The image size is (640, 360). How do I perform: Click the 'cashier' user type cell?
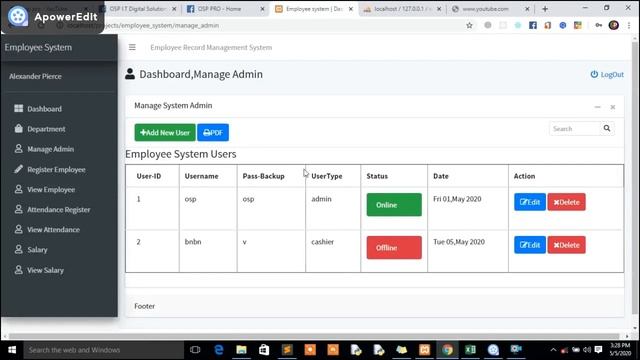pos(322,242)
